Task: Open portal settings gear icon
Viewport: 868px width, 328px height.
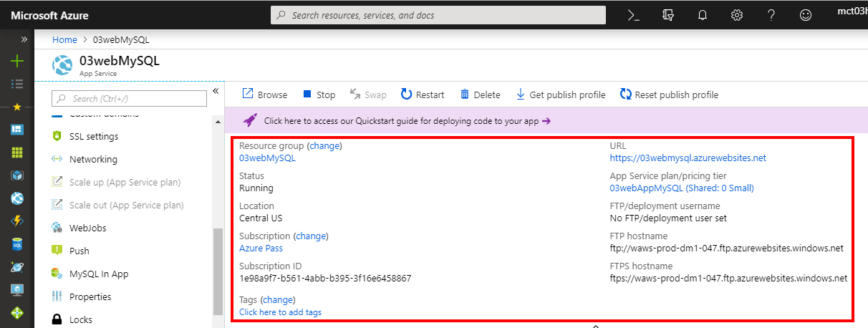Action: click(x=736, y=15)
